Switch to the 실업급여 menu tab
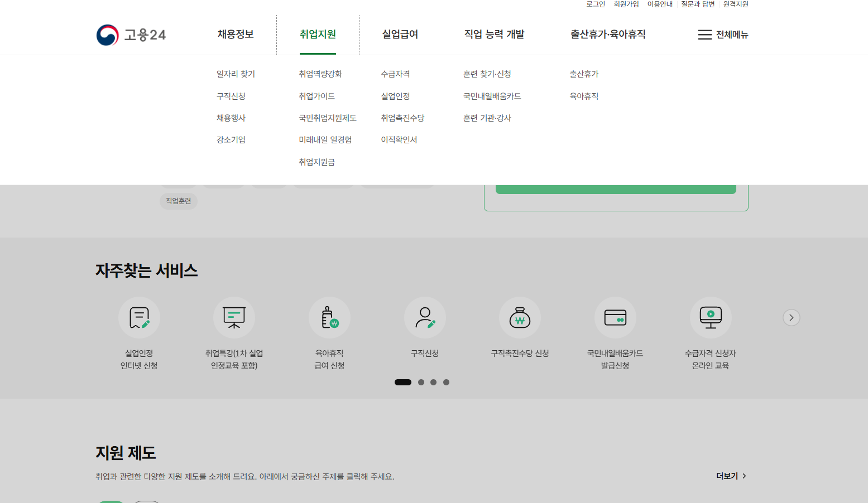Viewport: 868px width, 503px height. click(x=400, y=34)
